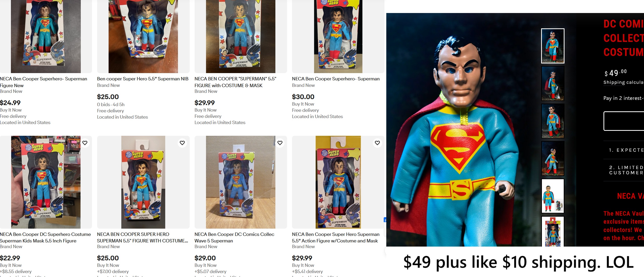Select the first highlighted product thumbnail
Viewport: 644px width, 277px height.
point(553,46)
